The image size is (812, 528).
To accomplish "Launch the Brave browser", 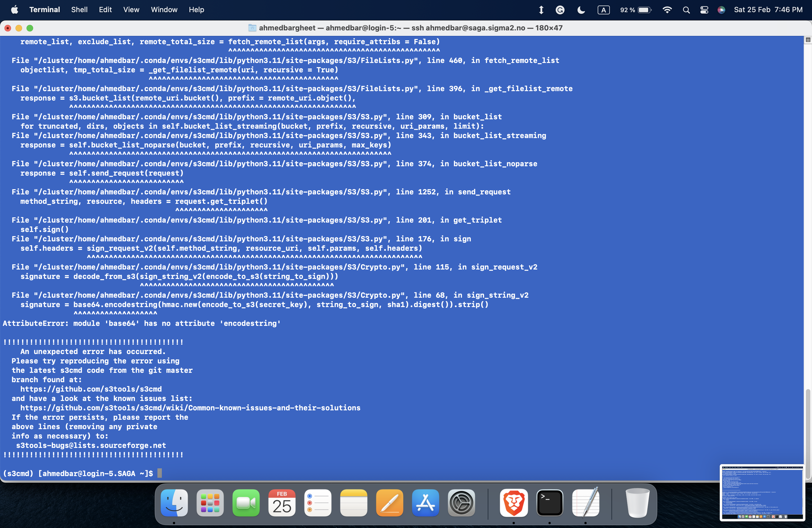I will (514, 503).
